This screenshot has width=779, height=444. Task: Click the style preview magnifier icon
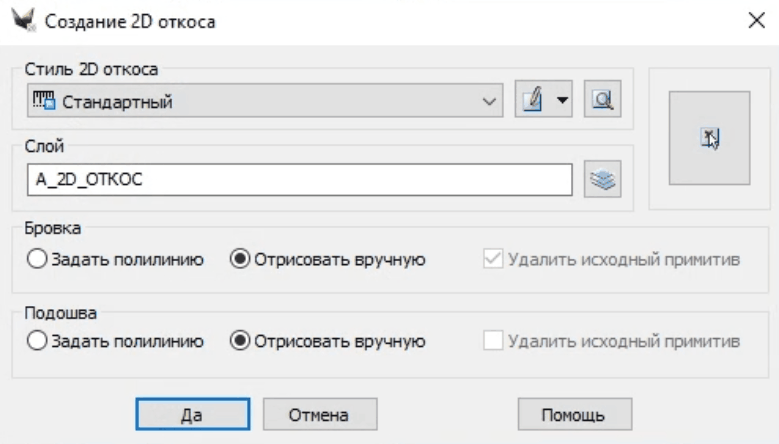(x=602, y=100)
